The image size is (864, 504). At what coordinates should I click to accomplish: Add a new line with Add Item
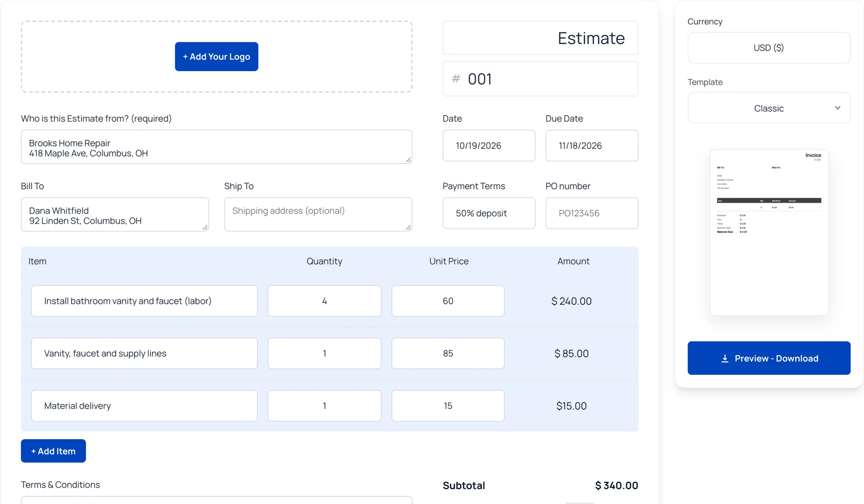(53, 451)
